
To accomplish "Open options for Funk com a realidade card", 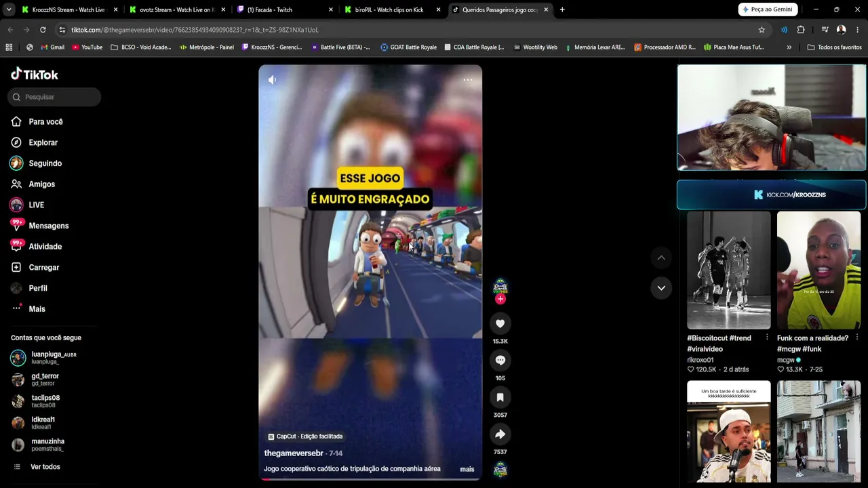I will pos(857,338).
